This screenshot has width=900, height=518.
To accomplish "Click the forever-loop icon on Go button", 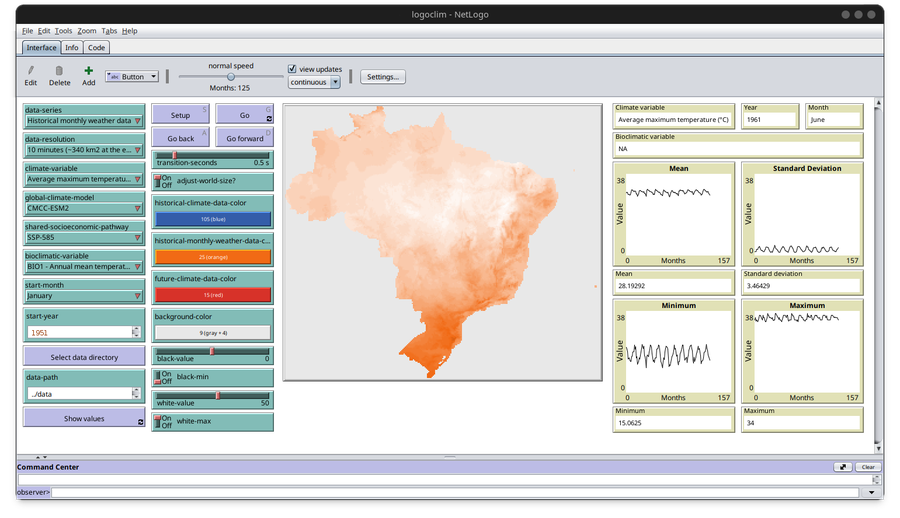I will point(269,118).
